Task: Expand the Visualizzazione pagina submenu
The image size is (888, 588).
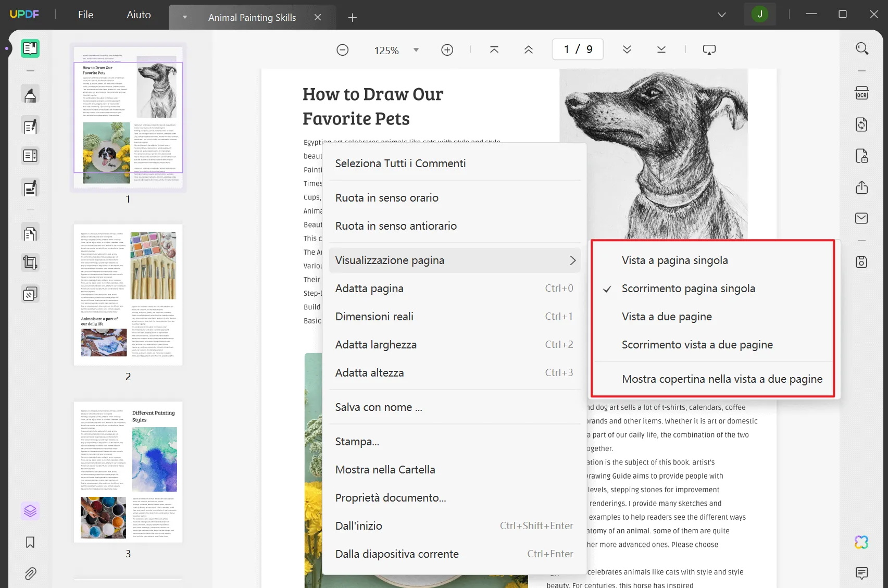Action: coord(455,260)
